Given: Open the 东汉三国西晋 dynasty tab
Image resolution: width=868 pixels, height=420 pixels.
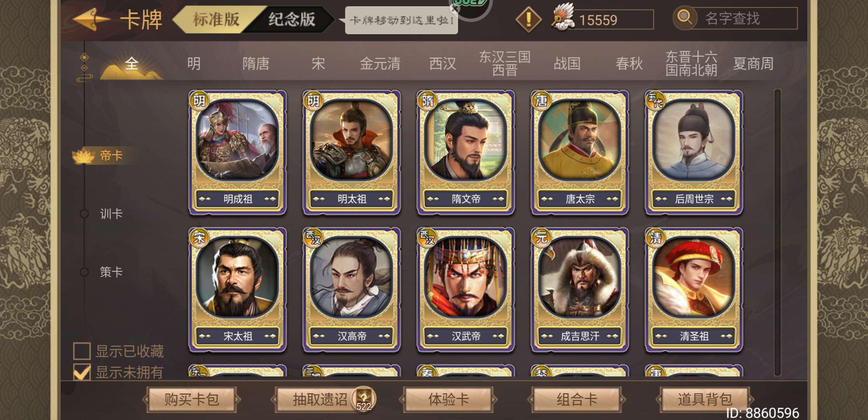Looking at the screenshot, I should (x=505, y=63).
